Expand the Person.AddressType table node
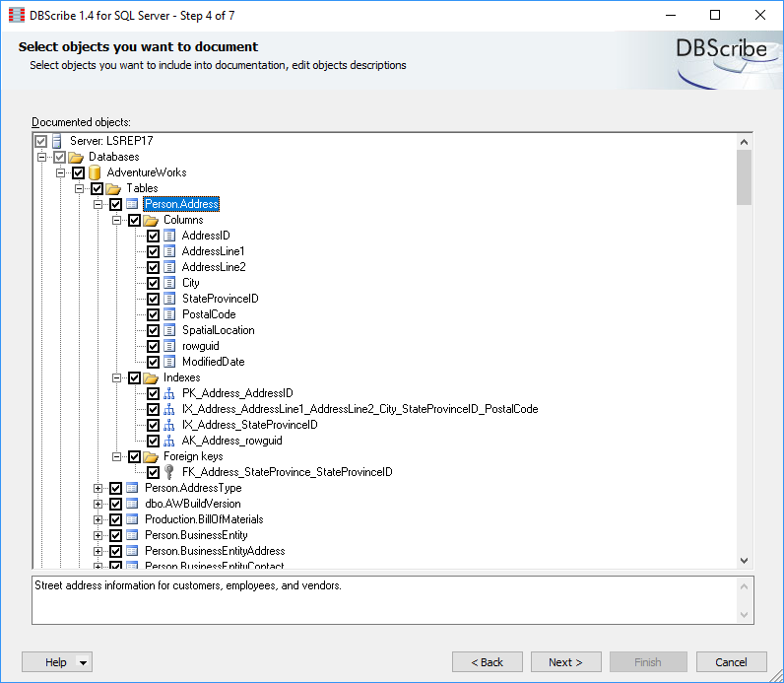The height and width of the screenshot is (683, 784). pyautogui.click(x=98, y=488)
